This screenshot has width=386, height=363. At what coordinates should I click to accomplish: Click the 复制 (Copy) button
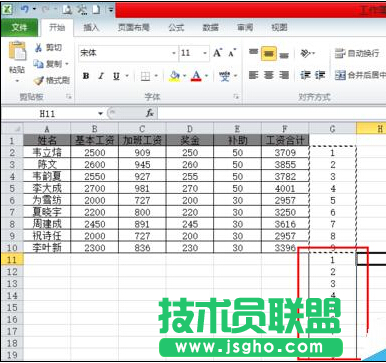(x=48, y=64)
